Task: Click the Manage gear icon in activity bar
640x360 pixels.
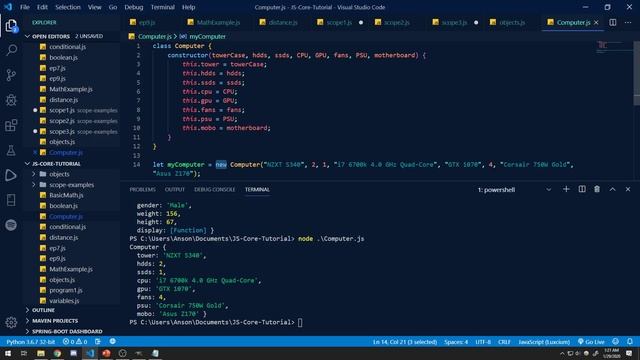Action: (x=11, y=322)
